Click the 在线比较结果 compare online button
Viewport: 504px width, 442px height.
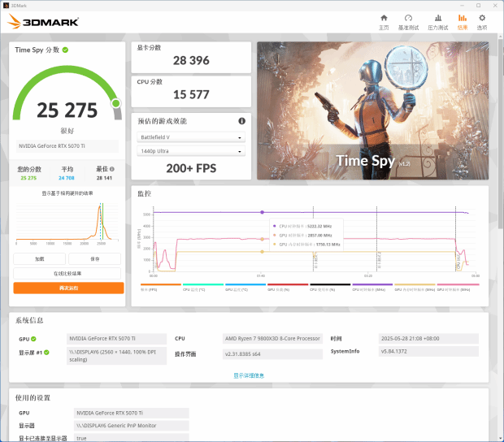click(x=67, y=273)
